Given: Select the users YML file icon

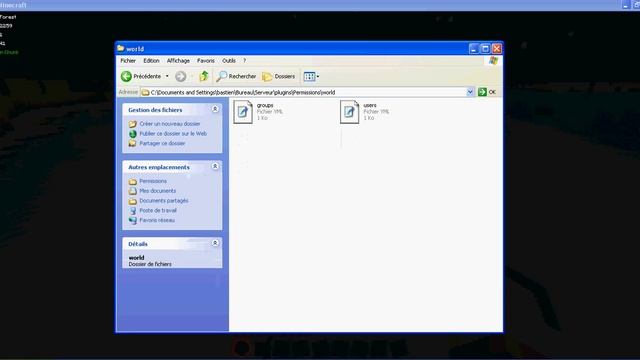Looking at the screenshot, I should pos(349,112).
